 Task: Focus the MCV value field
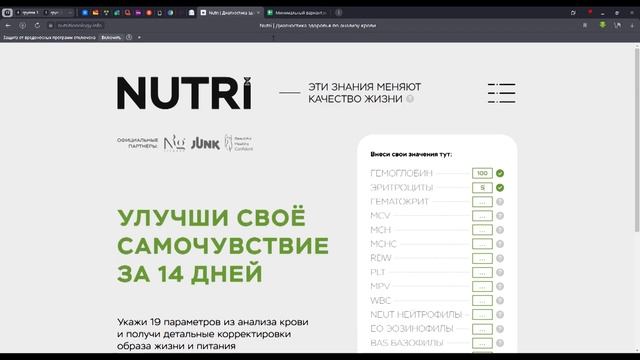[x=482, y=216]
